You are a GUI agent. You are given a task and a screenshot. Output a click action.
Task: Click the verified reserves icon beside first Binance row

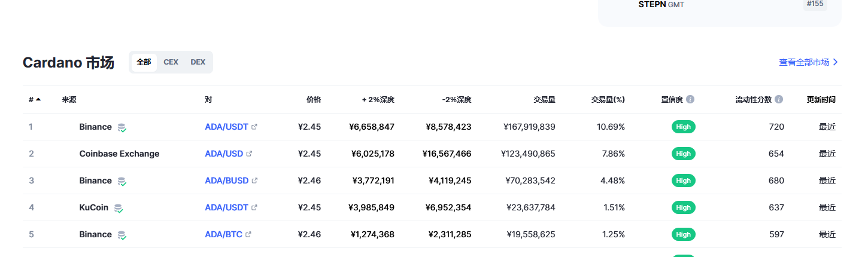[122, 127]
